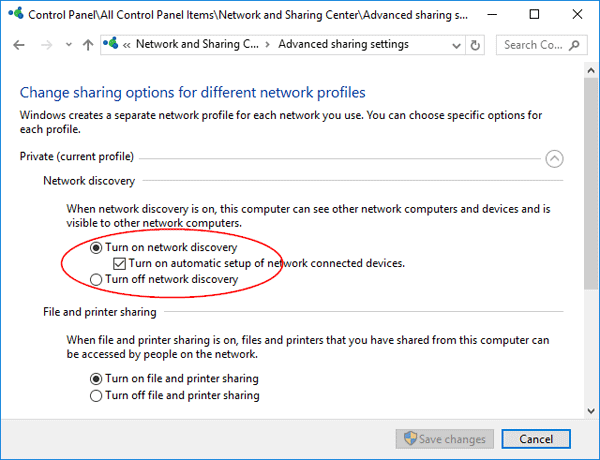600x460 pixels.
Task: Click the forward navigation arrow
Action: [x=46, y=45]
